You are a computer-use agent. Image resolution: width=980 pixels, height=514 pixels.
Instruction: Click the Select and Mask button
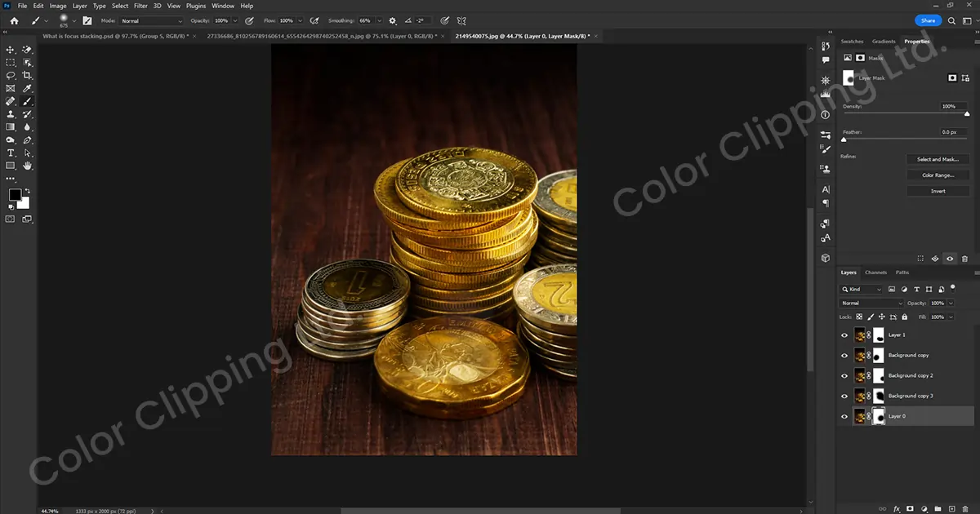point(938,159)
